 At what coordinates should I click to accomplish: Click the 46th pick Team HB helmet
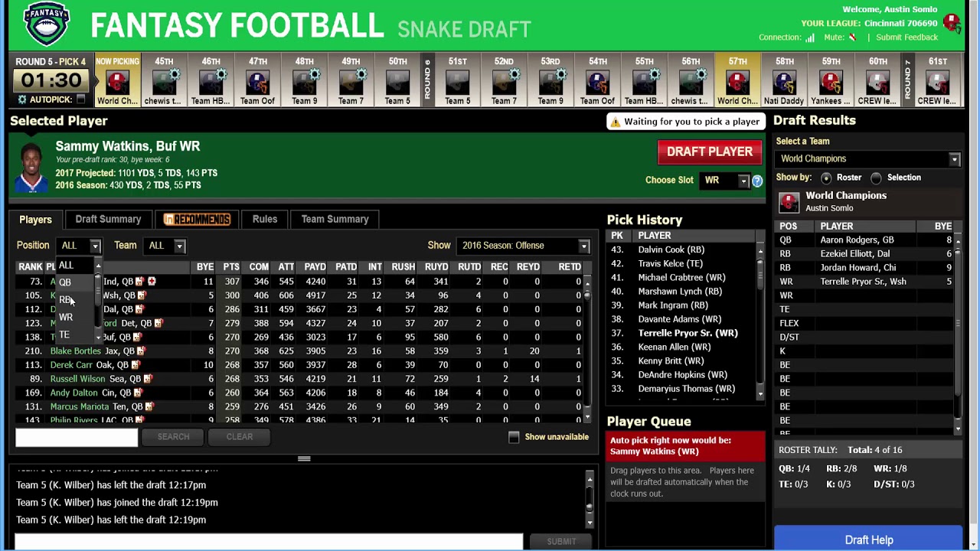(211, 82)
